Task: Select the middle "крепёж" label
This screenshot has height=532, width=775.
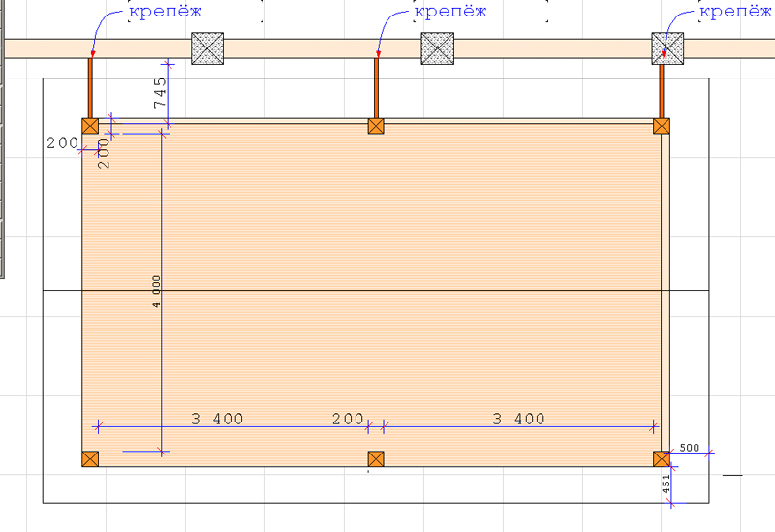Action: (x=450, y=11)
